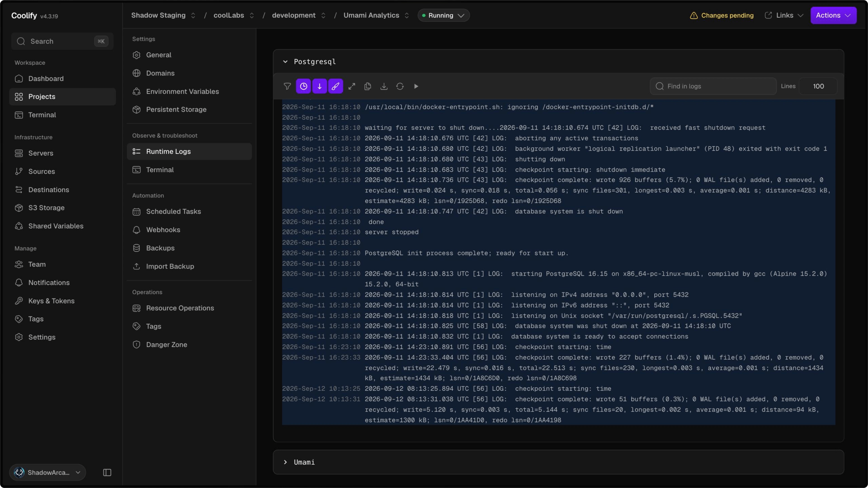Viewport: 868px width, 488px height.
Task: Open Environment Variables settings
Action: (189, 91)
